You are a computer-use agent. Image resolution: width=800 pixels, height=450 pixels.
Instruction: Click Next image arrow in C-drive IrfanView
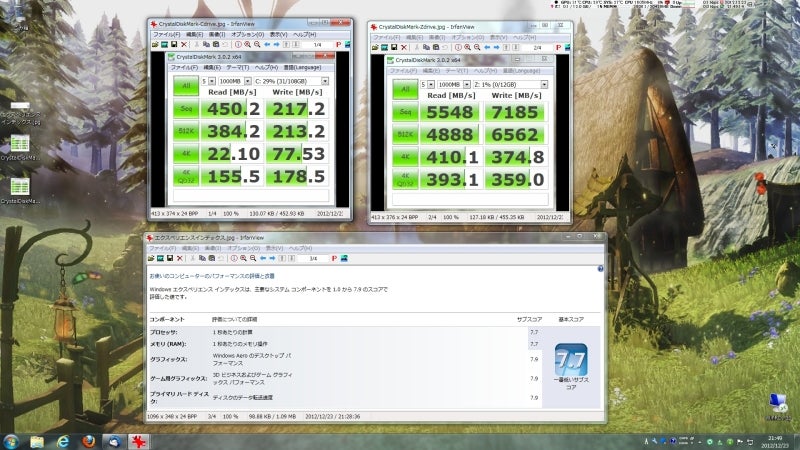click(x=276, y=45)
